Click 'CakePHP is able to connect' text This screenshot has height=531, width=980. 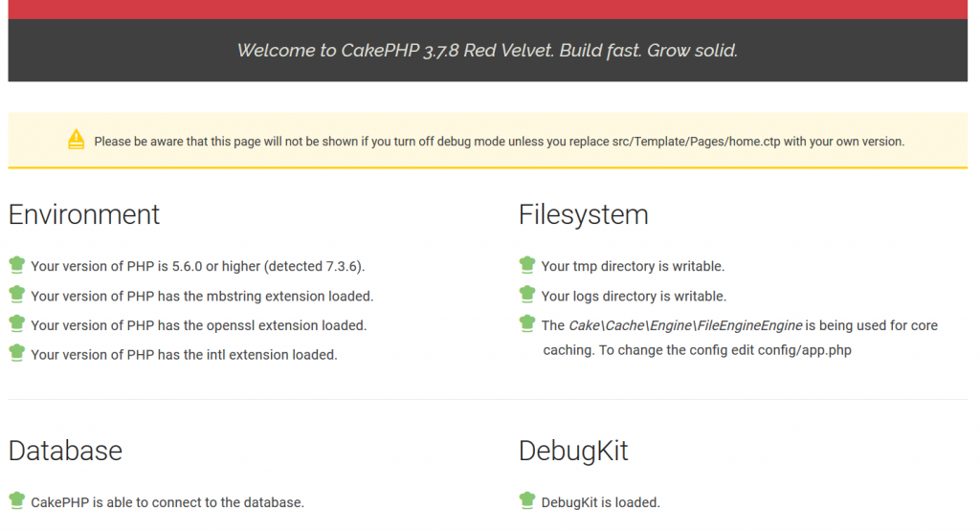coord(167,501)
